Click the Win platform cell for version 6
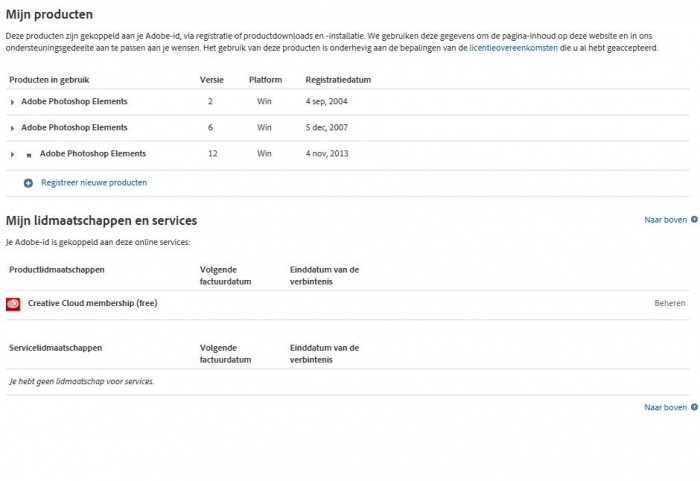The height and width of the screenshot is (481, 700). click(x=264, y=127)
